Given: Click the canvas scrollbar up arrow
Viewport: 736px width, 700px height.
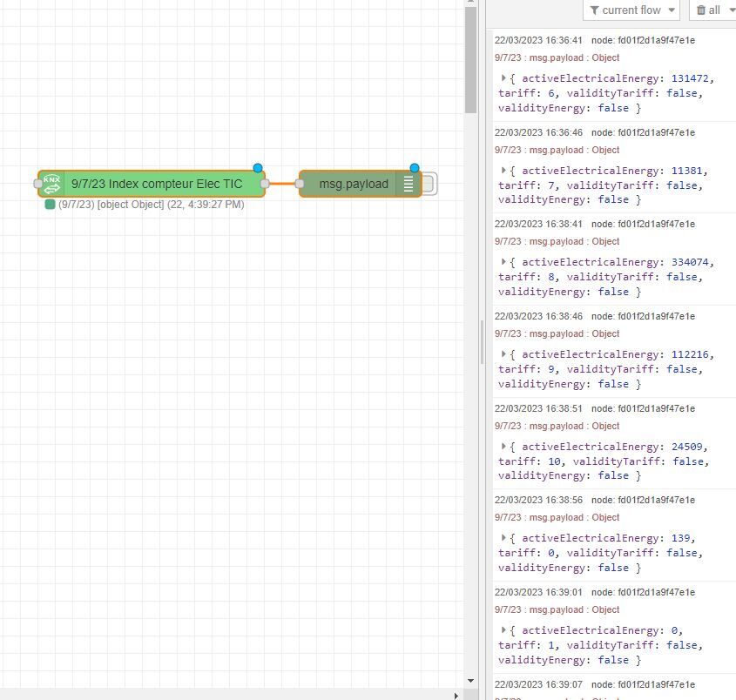Looking at the screenshot, I should [471, 3].
